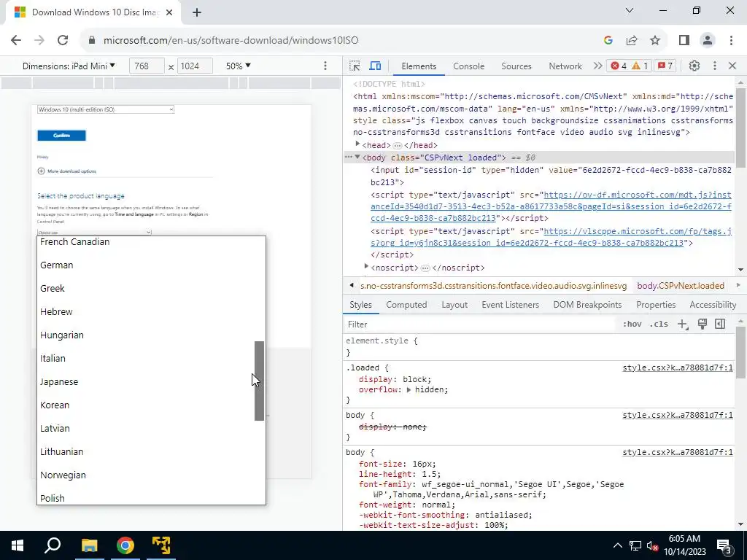747x560 pixels.
Task: Click the DevTools inspect element picker icon
Action: pos(355,66)
